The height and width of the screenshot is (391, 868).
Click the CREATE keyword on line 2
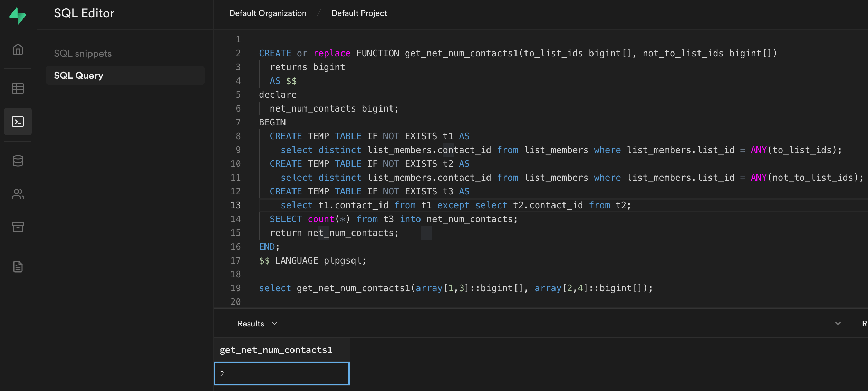pos(275,53)
